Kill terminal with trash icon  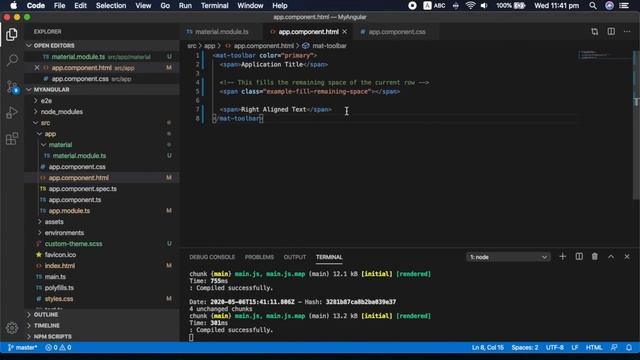[595, 257]
